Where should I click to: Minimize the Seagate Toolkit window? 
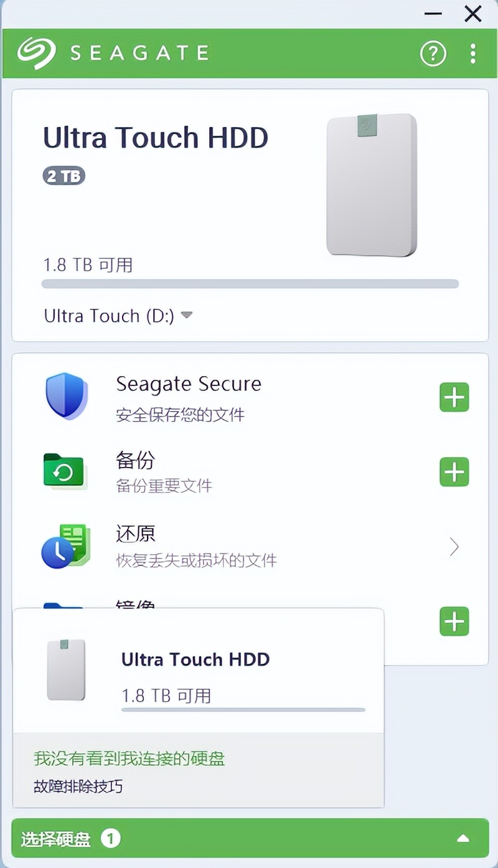coord(433,14)
